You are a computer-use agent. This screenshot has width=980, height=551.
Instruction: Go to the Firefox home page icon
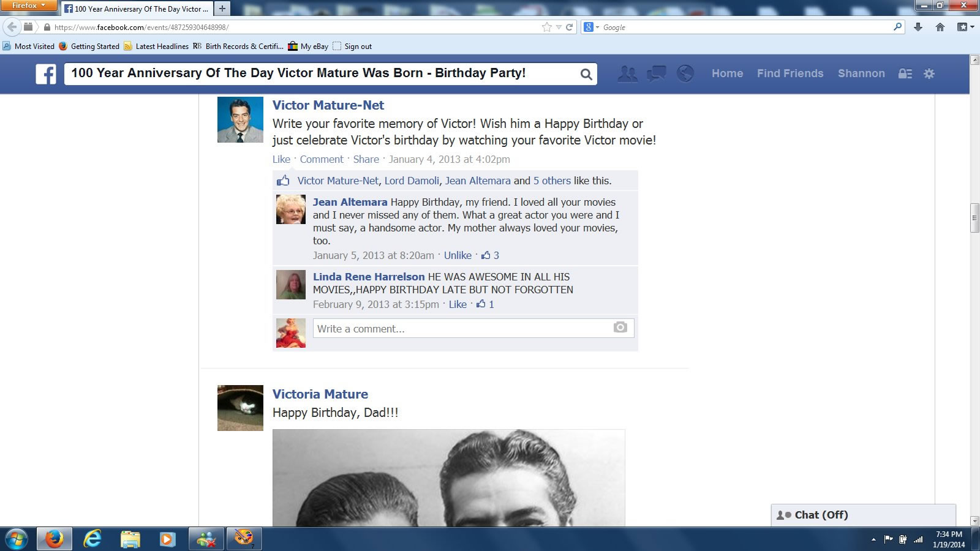click(x=940, y=27)
